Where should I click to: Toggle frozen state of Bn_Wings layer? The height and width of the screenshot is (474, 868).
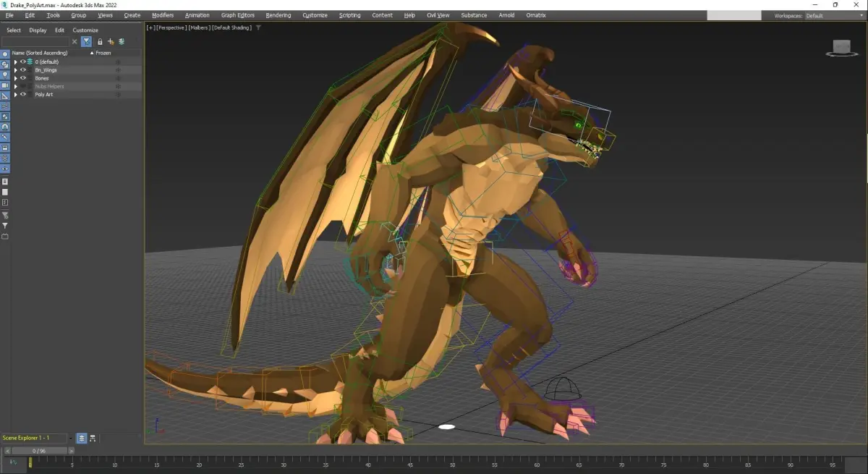coord(118,69)
